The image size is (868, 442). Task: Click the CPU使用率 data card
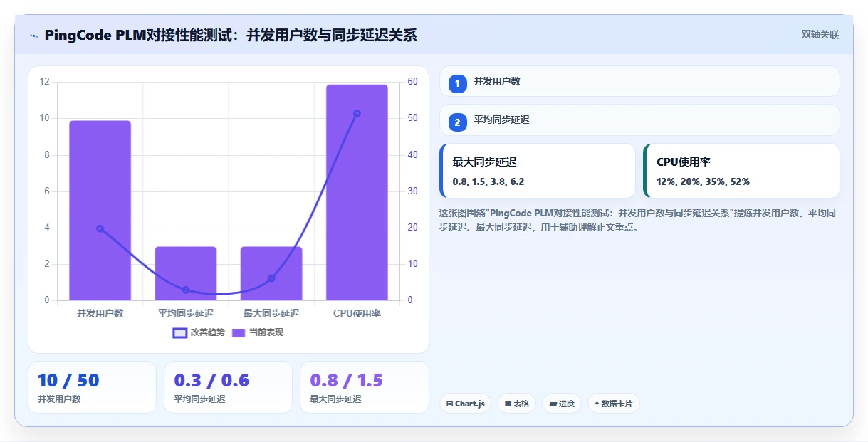[741, 171]
